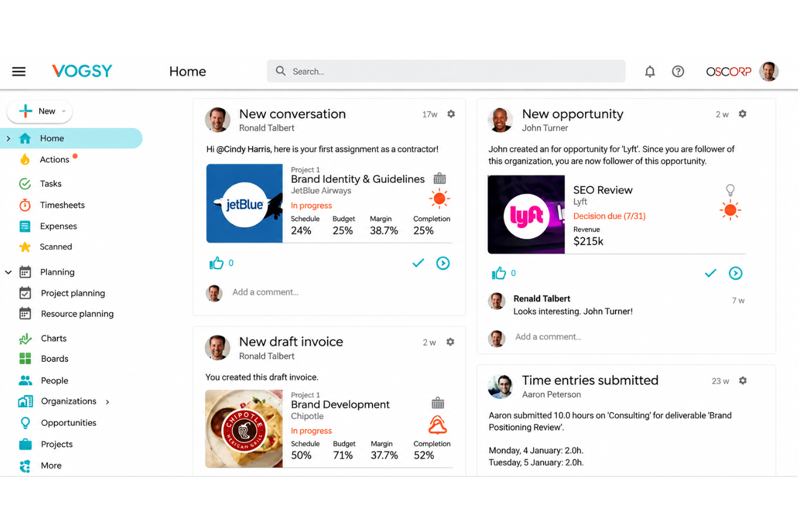Click Add a comment under New conversation
This screenshot has height=532, width=798.
pos(265,292)
